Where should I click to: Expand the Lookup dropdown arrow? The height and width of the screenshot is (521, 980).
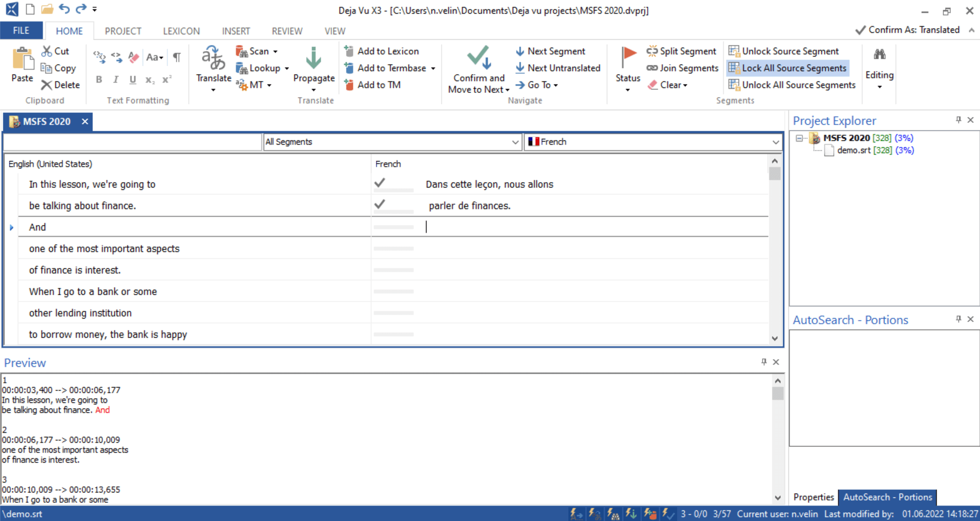tap(286, 68)
